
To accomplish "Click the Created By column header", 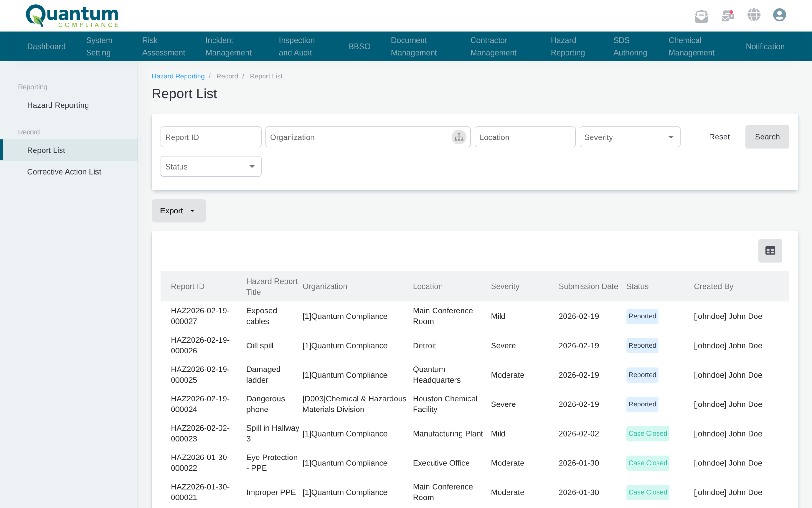I will point(713,286).
